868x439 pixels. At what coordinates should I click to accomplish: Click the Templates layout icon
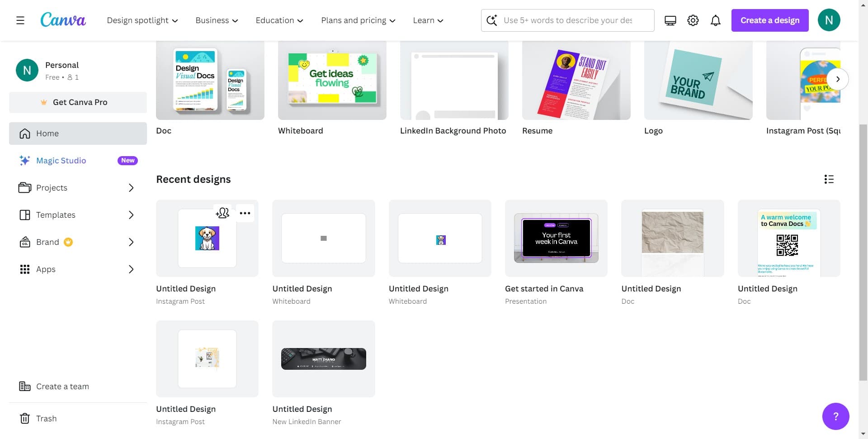pyautogui.click(x=25, y=215)
